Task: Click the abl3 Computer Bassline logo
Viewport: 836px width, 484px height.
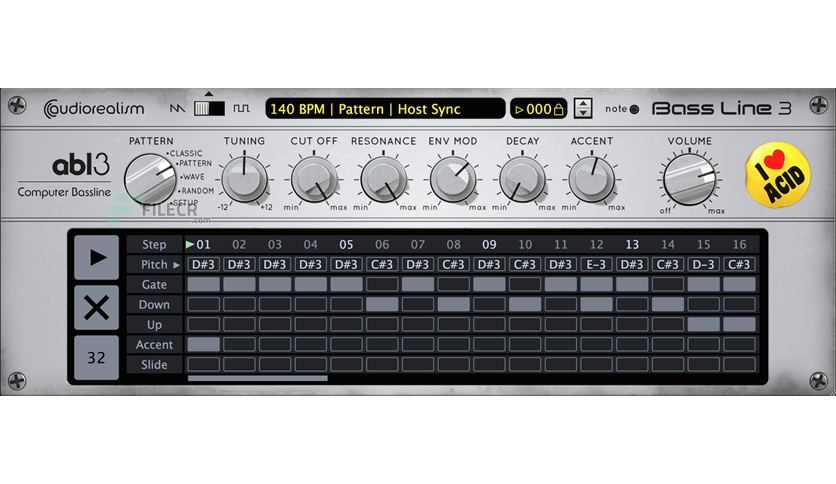Action: point(65,176)
